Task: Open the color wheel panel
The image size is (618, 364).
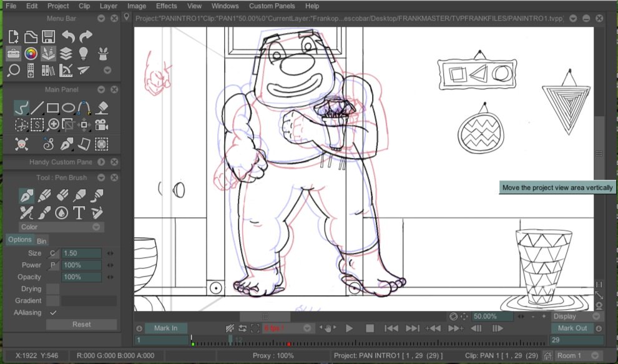Action: coord(31,54)
